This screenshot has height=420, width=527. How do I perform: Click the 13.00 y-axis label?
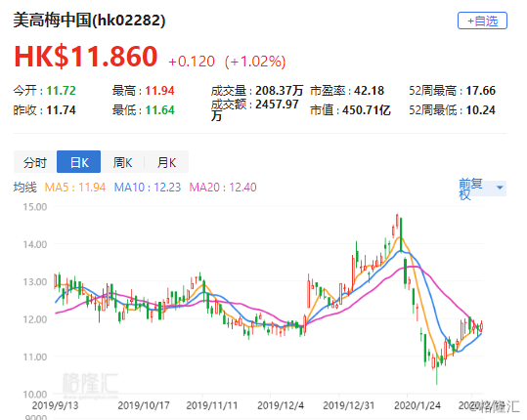[34, 282]
